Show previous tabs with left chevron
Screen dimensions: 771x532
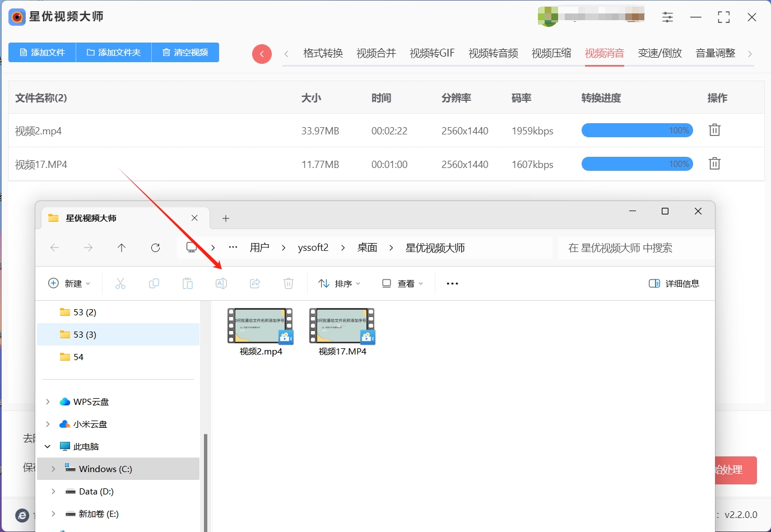coord(286,54)
